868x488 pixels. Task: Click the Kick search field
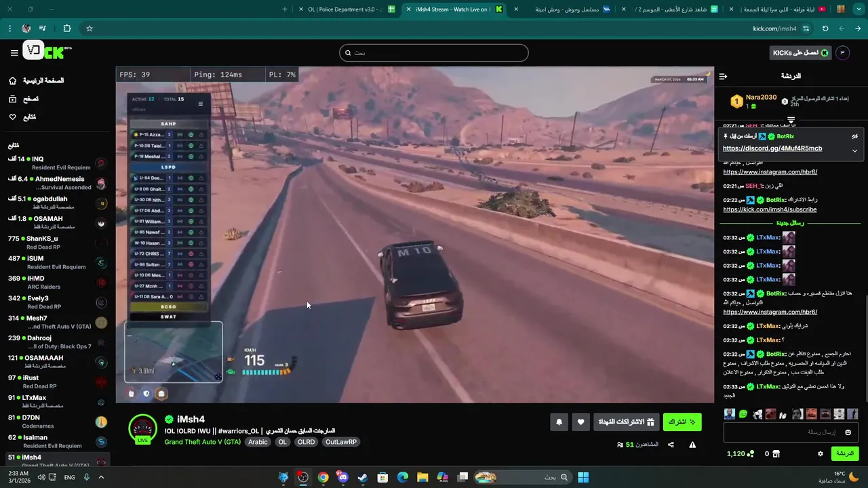coord(434,53)
